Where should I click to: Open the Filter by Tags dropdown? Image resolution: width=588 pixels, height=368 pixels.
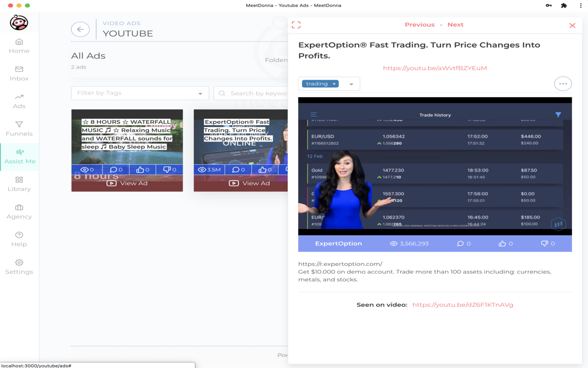click(140, 93)
